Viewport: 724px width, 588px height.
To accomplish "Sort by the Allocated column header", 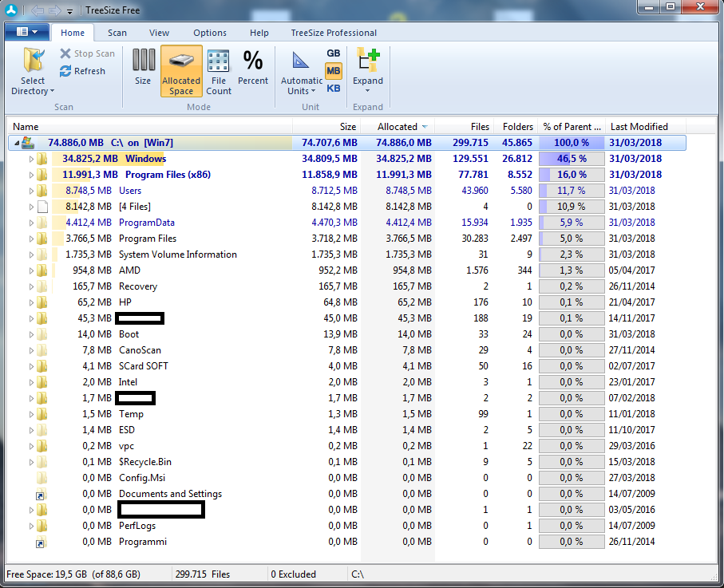I will coord(398,127).
